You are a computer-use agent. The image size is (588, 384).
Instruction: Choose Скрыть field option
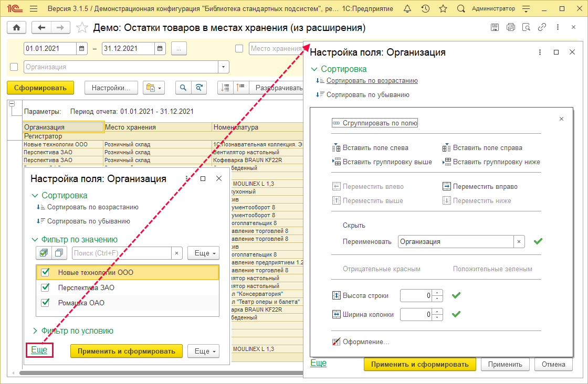[x=354, y=226]
